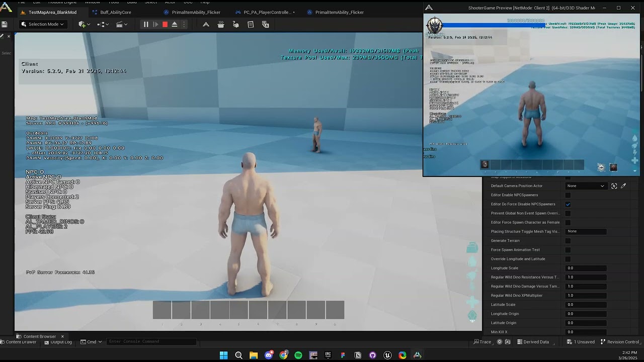Image resolution: width=644 pixels, height=362 pixels.
Task: Click Placing Structure Toggle Mesh Tag field
Action: point(586,231)
